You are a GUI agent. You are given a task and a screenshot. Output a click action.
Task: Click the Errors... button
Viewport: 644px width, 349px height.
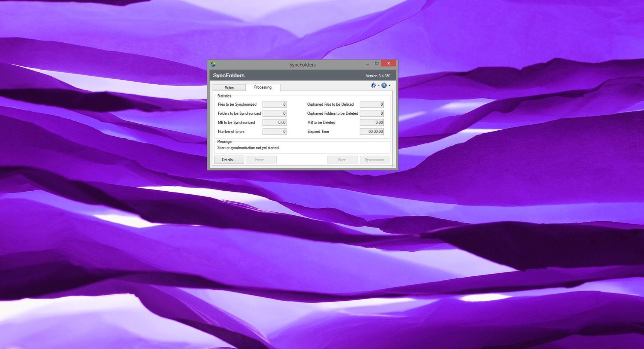coord(261,160)
